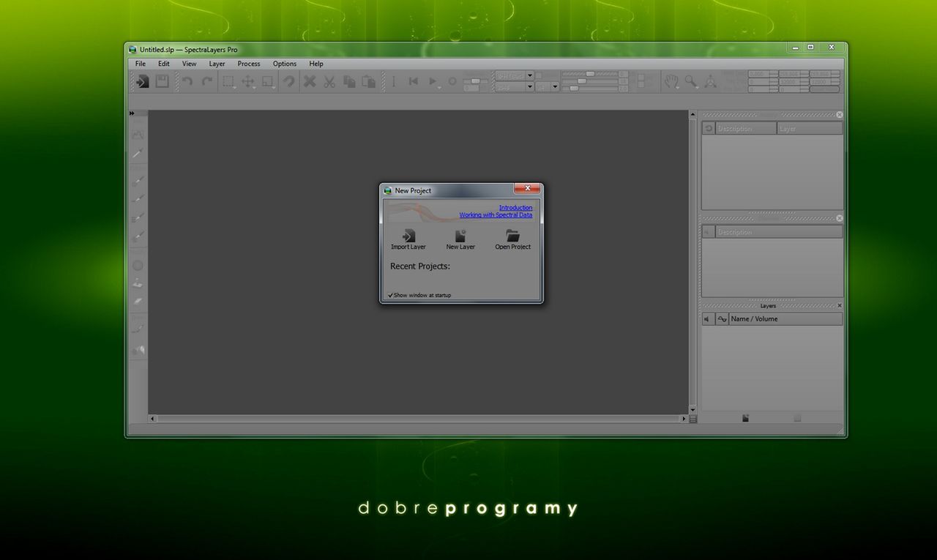Screen dimensions: 937x560
Task: Click the 3D view icon beside magnifier
Action: 711,81
